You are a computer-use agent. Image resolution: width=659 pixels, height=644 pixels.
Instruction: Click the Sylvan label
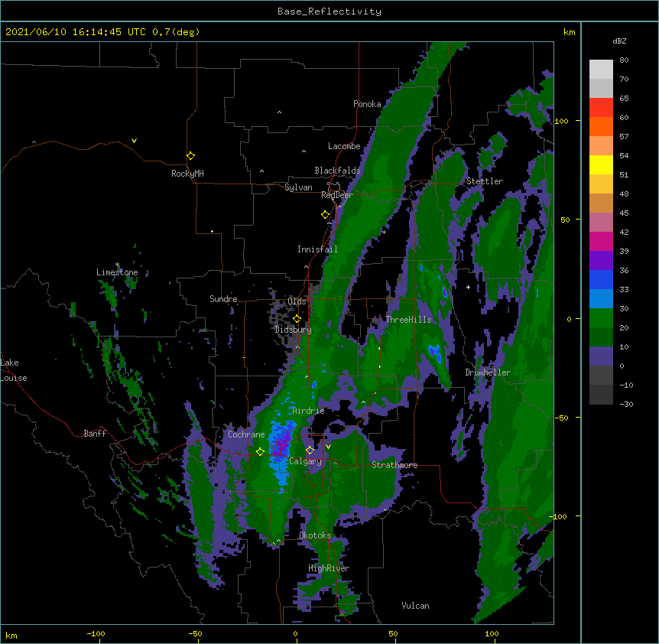tap(298, 187)
